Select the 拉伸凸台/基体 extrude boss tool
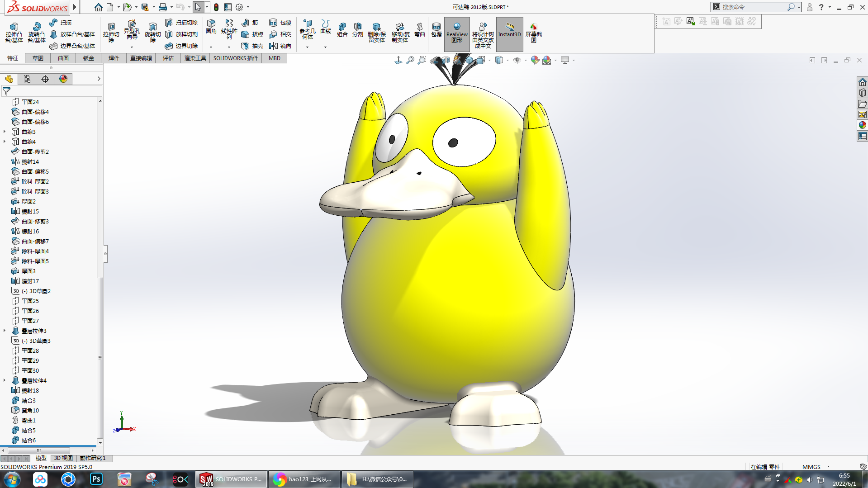The width and height of the screenshot is (868, 488). tap(14, 33)
